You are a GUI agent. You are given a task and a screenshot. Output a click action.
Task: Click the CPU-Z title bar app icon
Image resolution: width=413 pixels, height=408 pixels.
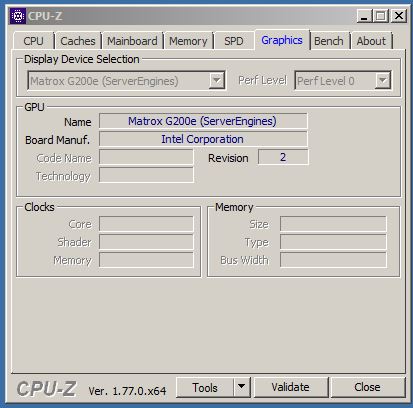click(x=18, y=16)
